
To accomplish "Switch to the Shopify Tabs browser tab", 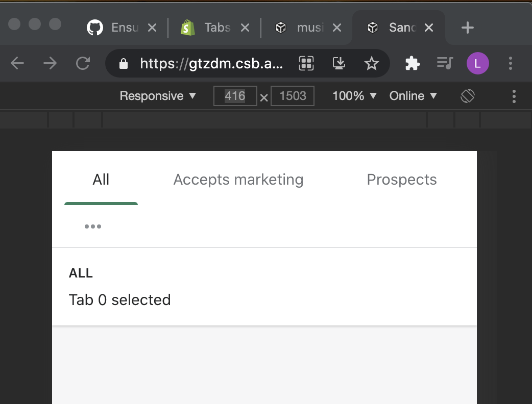I will tap(209, 28).
